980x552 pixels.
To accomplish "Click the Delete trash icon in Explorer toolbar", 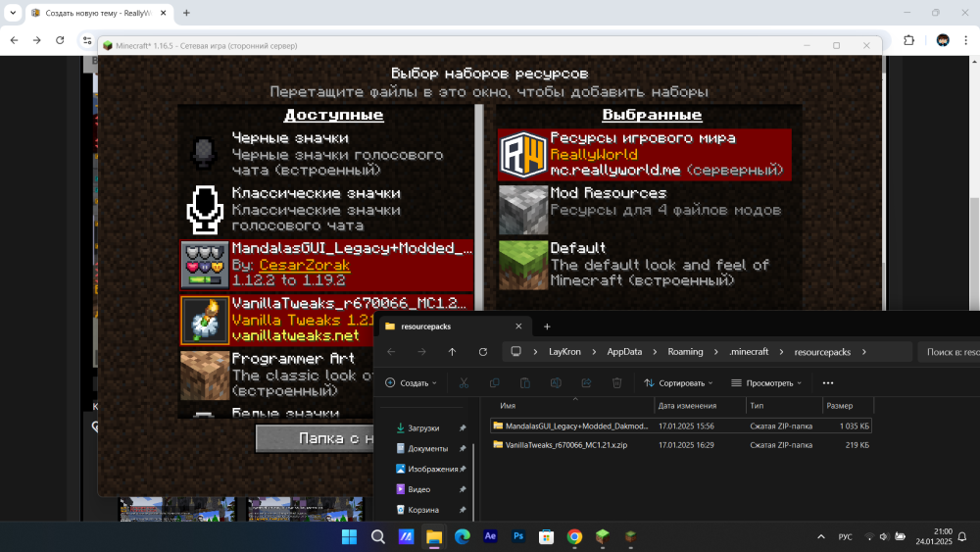I will [x=616, y=382].
